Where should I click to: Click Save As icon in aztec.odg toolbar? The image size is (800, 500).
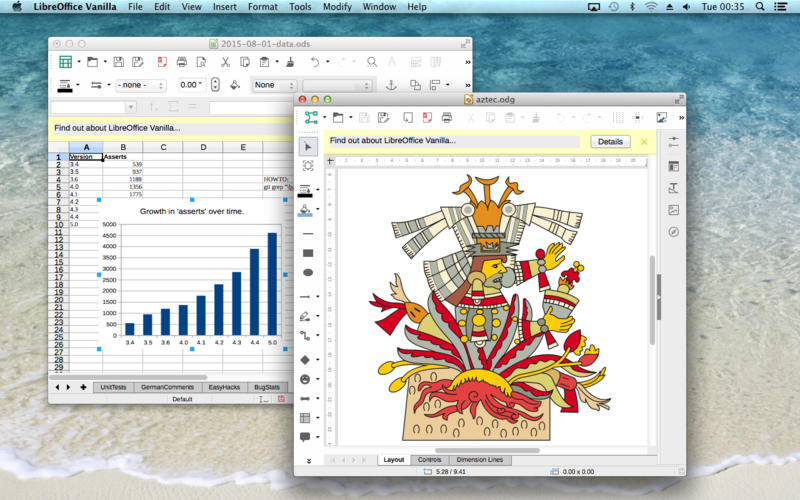coord(383,118)
